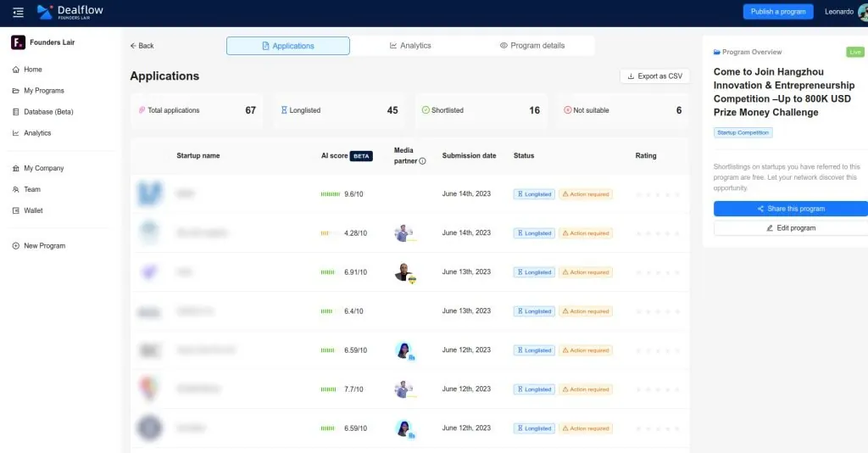Sort by Startup name column header
This screenshot has width=868, height=453.
click(198, 155)
